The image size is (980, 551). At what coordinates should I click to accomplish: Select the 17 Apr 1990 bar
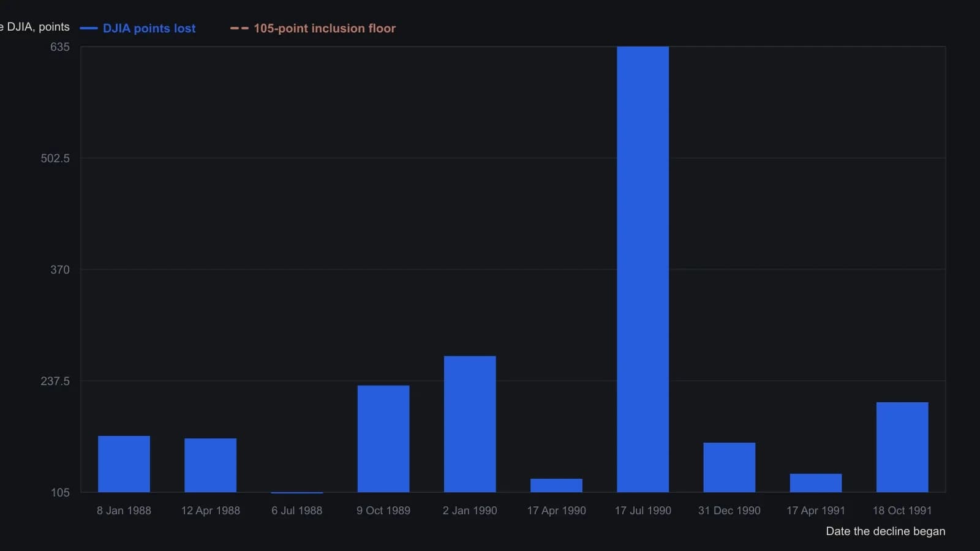point(556,485)
